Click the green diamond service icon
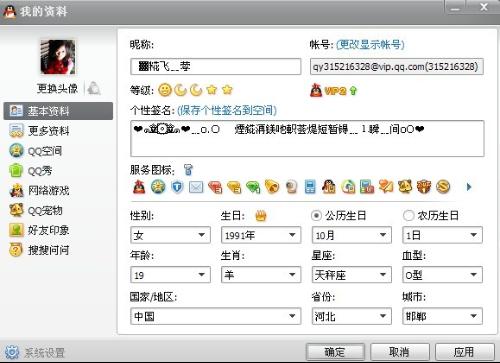500x363 pixels. pos(253,187)
